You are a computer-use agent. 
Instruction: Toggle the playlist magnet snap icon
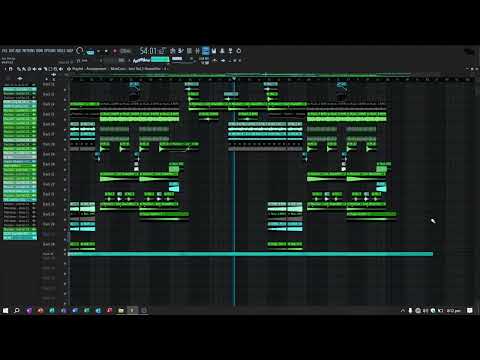click(11, 69)
